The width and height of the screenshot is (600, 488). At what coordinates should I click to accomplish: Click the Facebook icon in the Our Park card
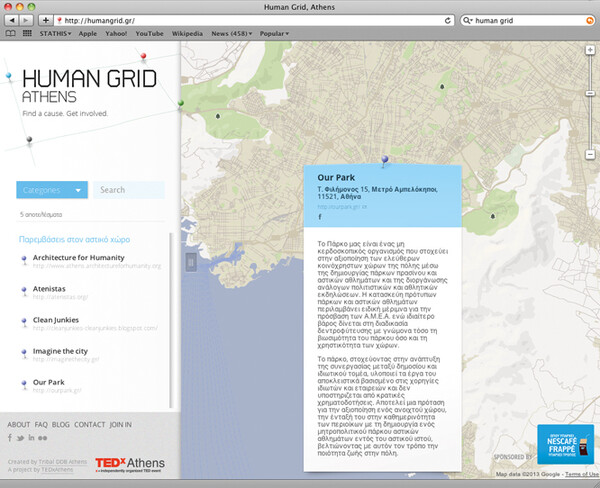[x=320, y=217]
